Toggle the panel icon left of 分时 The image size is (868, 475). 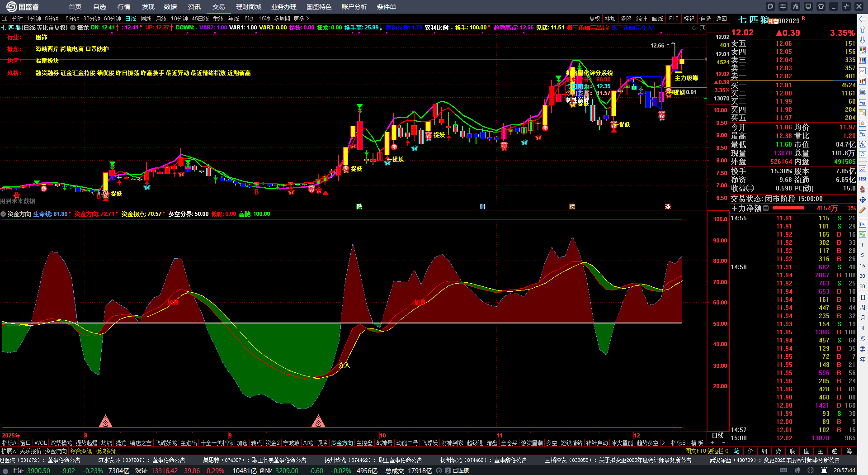click(x=5, y=19)
